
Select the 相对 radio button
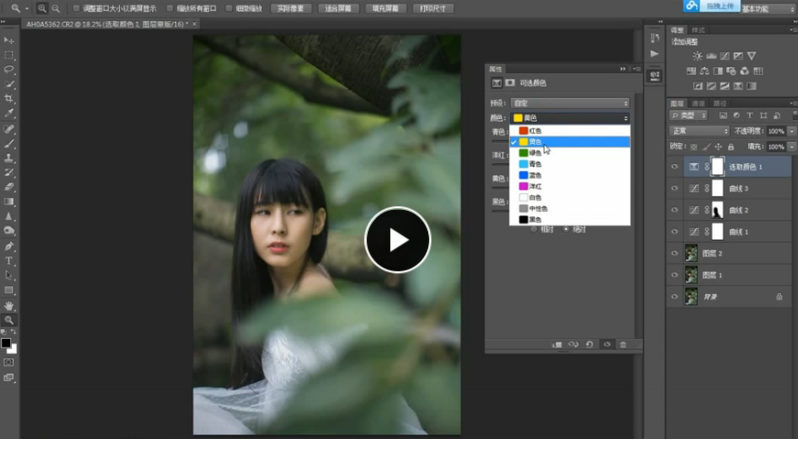point(533,229)
